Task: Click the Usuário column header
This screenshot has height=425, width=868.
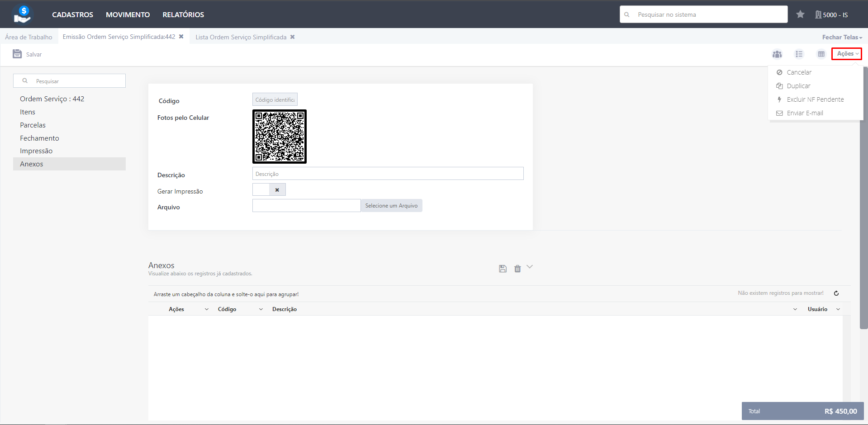Action: pyautogui.click(x=817, y=309)
